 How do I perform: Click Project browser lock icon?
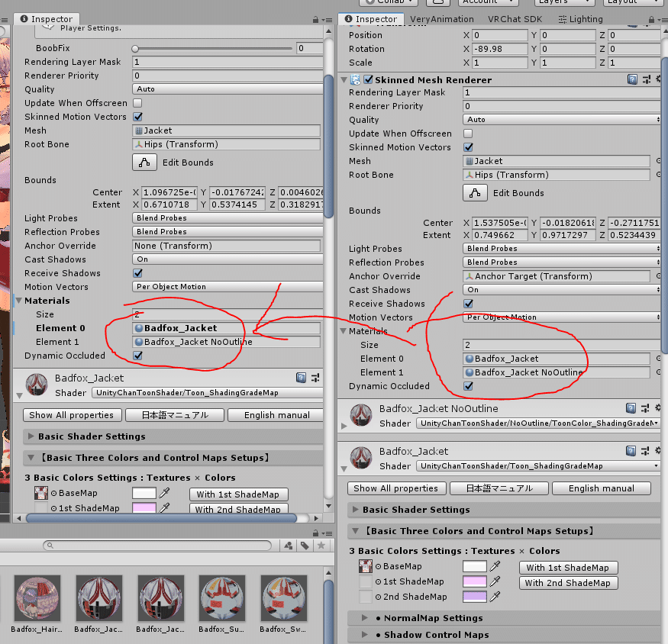(x=315, y=533)
